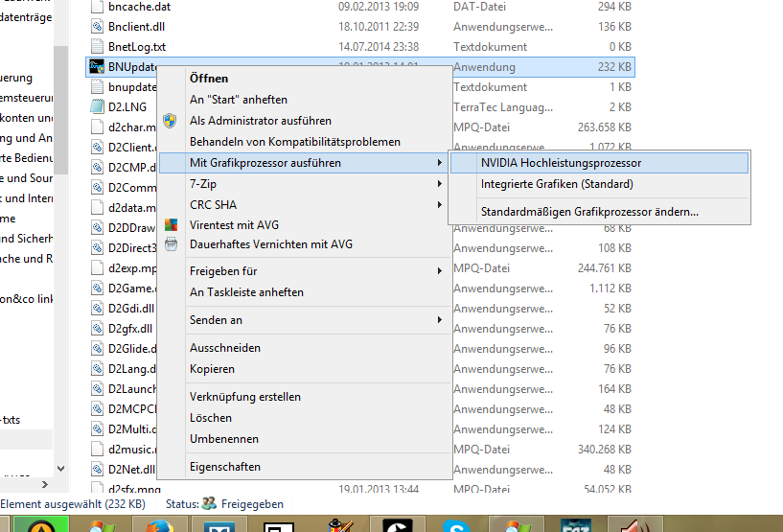Click the shield icon for Administrator run
This screenshot has height=532, width=783.
tap(171, 121)
